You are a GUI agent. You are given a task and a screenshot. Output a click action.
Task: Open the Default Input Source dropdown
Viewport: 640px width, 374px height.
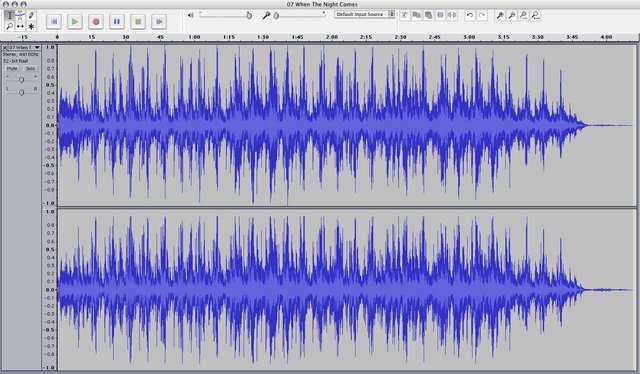(364, 14)
